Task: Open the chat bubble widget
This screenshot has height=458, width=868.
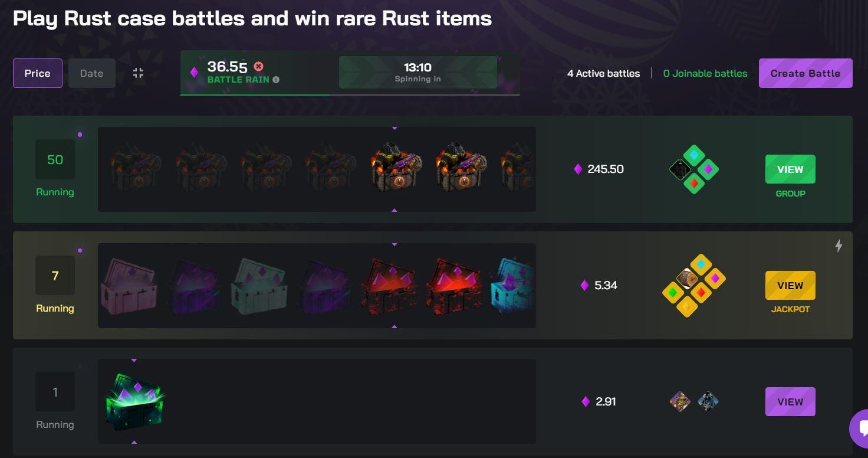Action: 860,428
